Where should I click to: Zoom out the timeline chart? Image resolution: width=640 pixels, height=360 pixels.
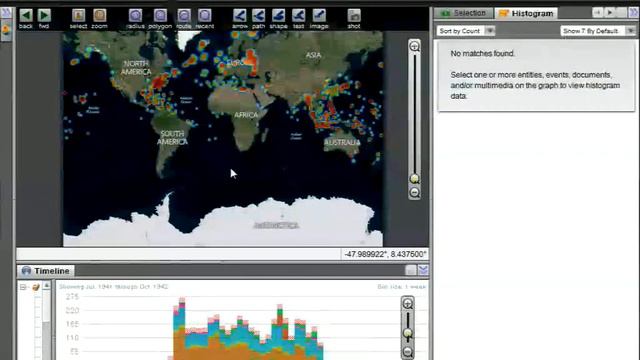click(408, 352)
